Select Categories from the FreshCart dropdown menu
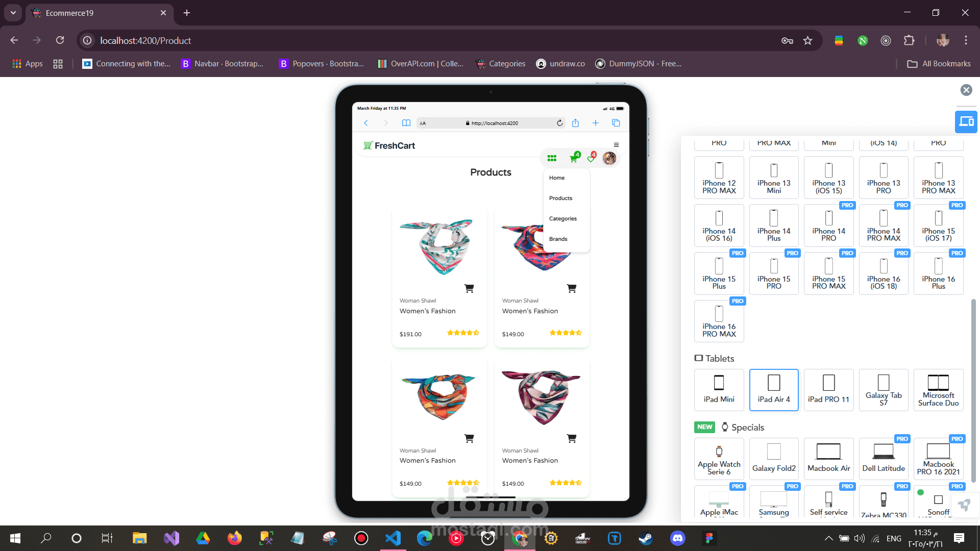The image size is (980, 551). point(563,218)
